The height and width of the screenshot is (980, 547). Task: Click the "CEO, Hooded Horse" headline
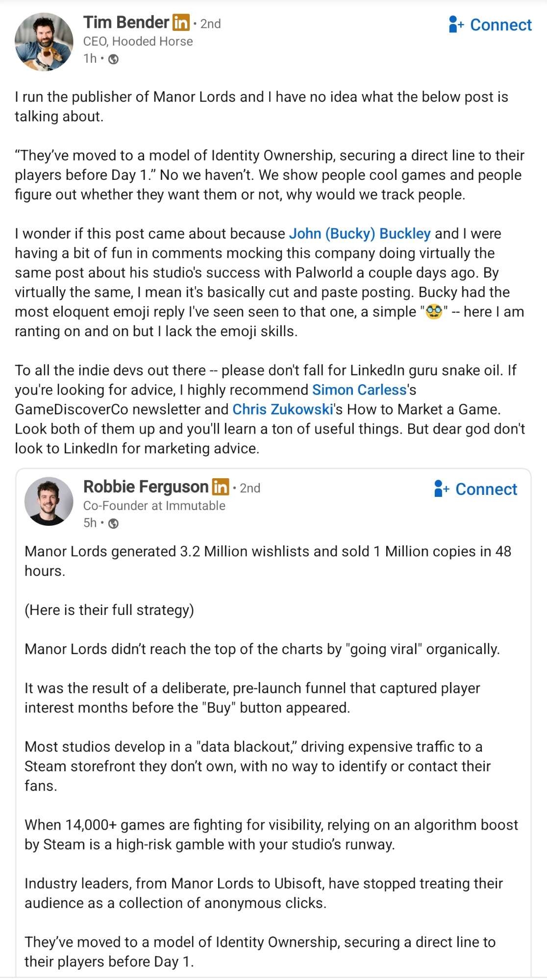[x=138, y=42]
